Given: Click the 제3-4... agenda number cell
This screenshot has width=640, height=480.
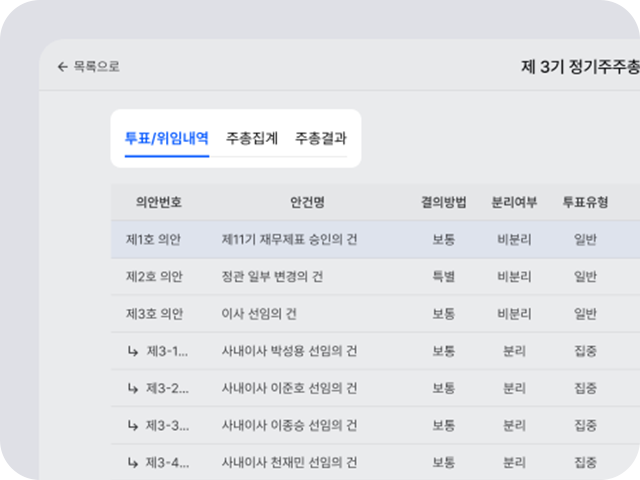Looking at the screenshot, I should tap(167, 462).
